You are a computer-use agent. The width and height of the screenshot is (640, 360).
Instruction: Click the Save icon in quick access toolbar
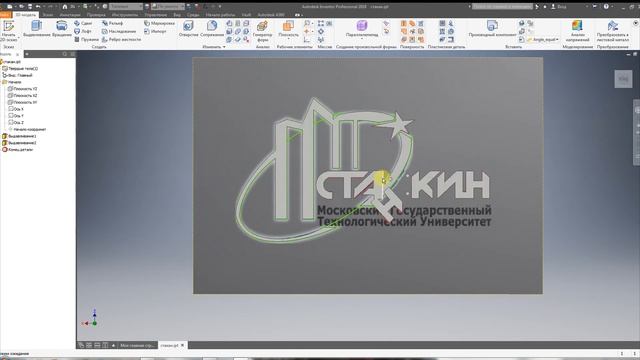point(29,7)
